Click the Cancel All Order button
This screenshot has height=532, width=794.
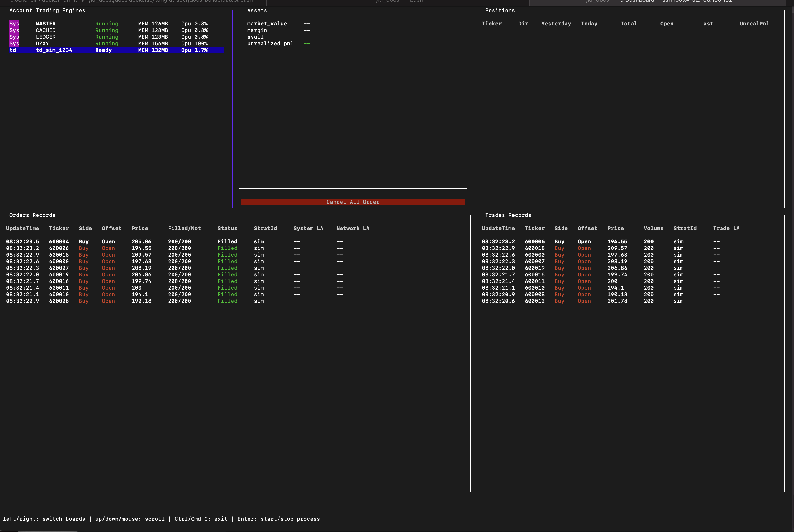tap(353, 202)
